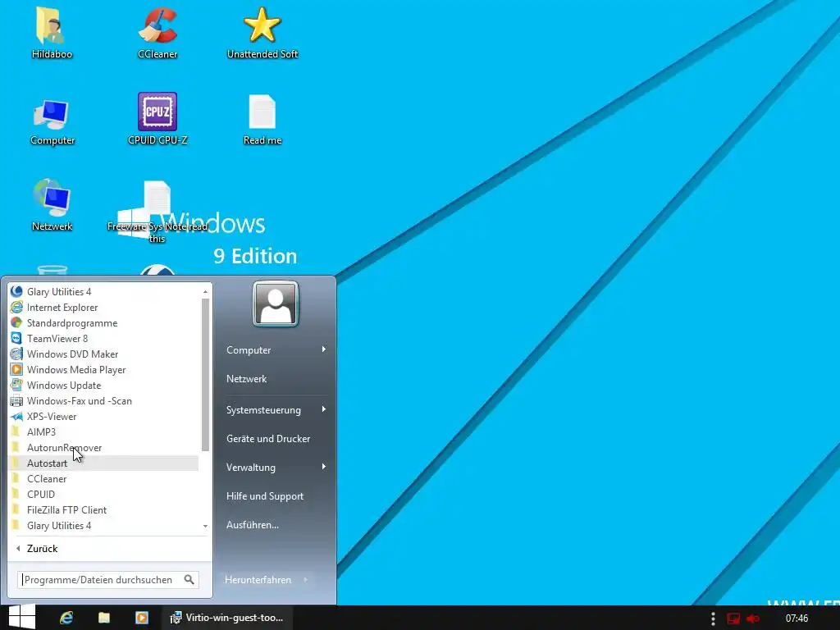Screen dimensions: 840x630
Task: Click Virtio-win-guest-tools taskbar button
Action: (226, 618)
